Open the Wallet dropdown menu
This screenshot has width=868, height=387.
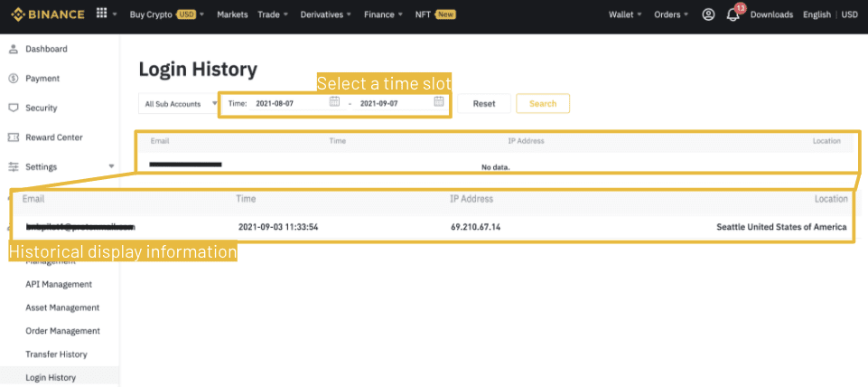tap(625, 14)
